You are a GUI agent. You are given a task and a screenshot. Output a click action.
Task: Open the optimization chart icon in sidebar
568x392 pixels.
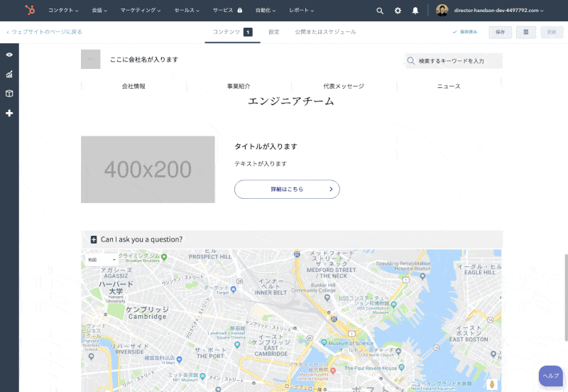pos(9,74)
